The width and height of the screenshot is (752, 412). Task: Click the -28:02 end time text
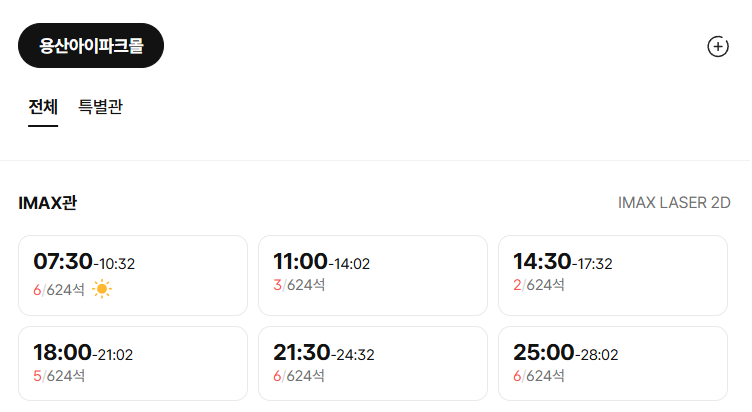(597, 355)
